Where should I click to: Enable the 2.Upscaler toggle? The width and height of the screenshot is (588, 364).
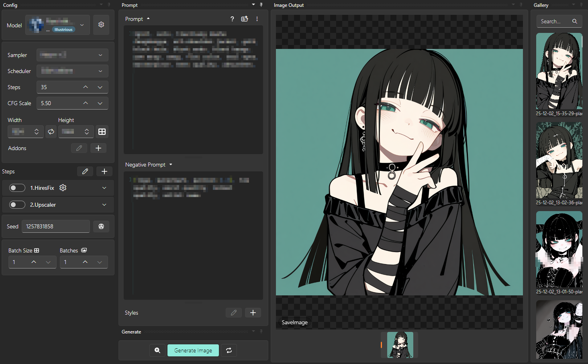point(17,205)
